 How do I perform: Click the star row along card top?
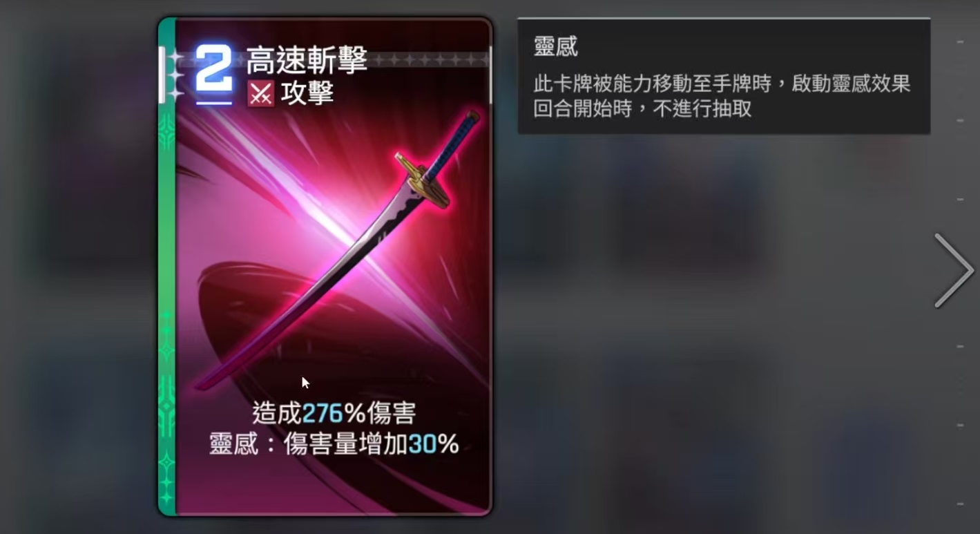click(x=432, y=60)
